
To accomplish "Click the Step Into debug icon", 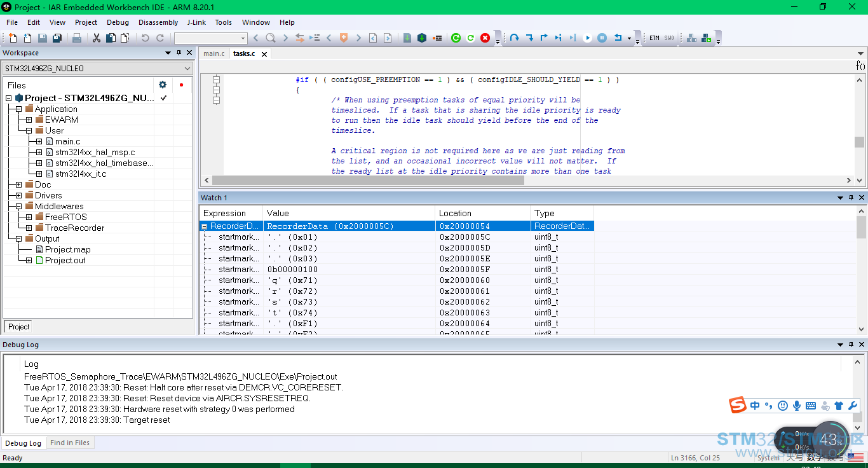I will [x=529, y=38].
